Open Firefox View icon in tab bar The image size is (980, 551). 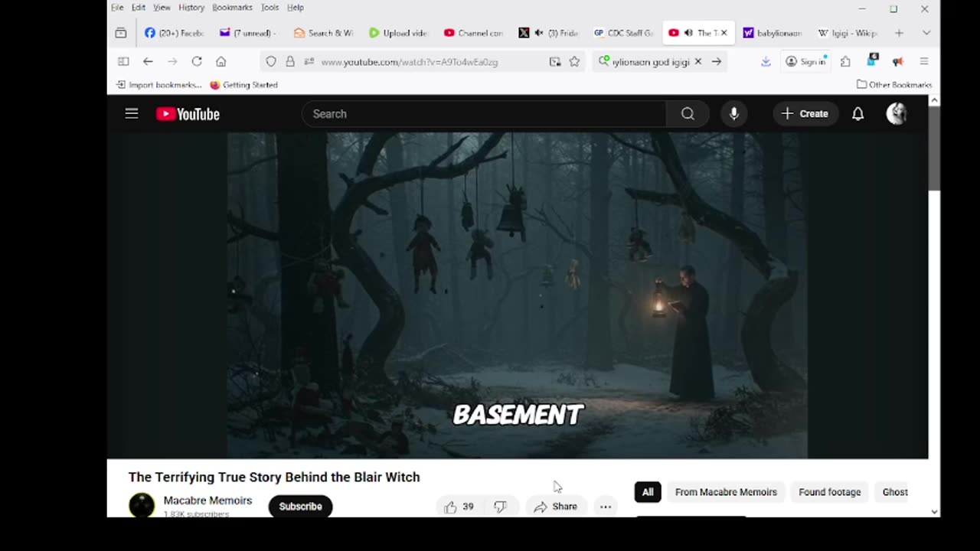[121, 33]
